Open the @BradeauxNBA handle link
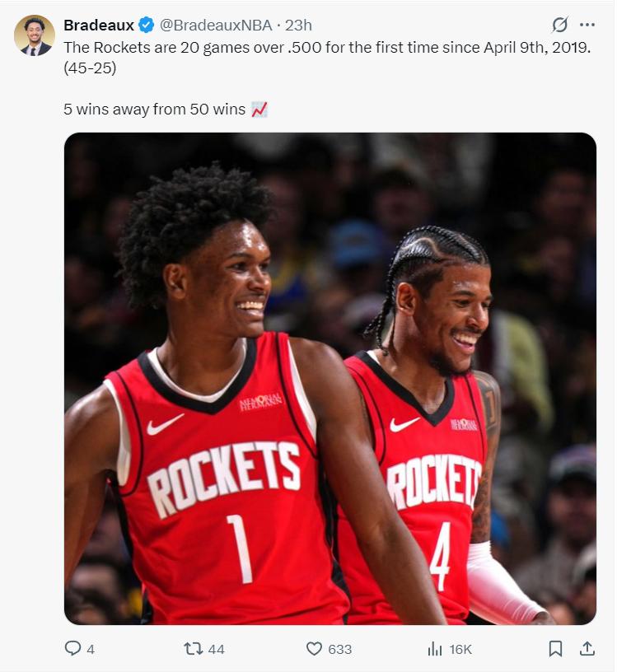Screen dimensions: 617x672 (216, 25)
